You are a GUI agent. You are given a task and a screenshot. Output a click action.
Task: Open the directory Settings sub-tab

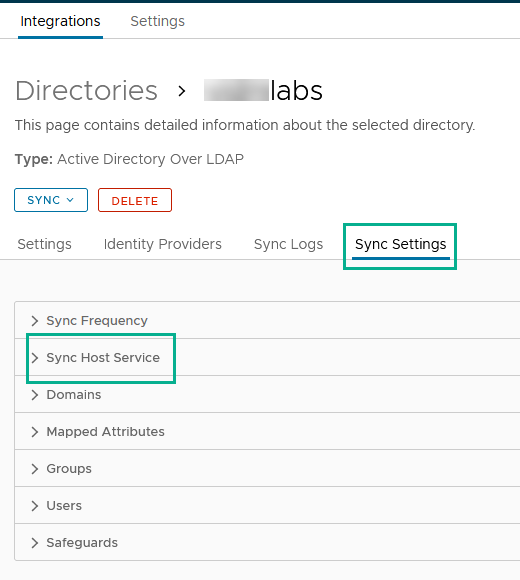pos(44,244)
